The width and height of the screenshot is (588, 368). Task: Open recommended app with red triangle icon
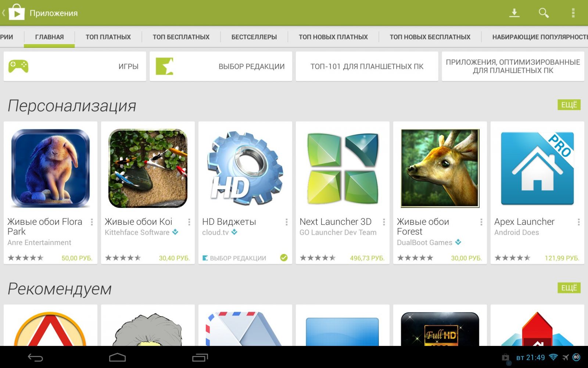tap(50, 329)
